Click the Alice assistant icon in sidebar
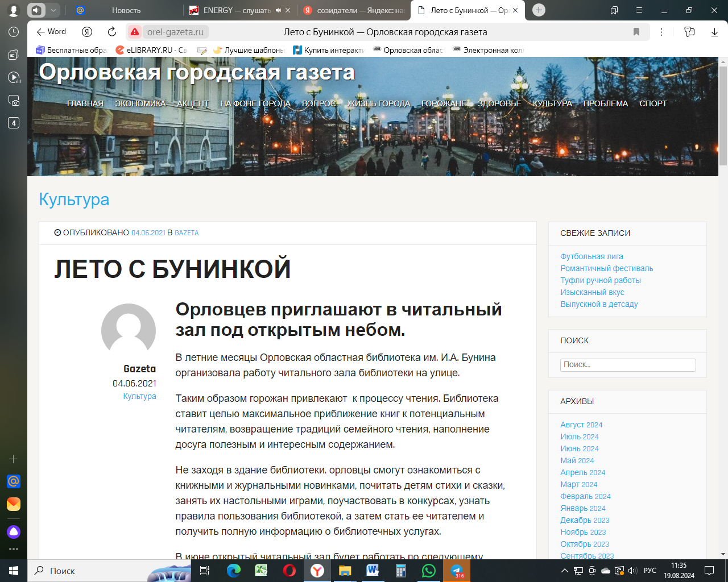The image size is (728, 582). pos(14,532)
